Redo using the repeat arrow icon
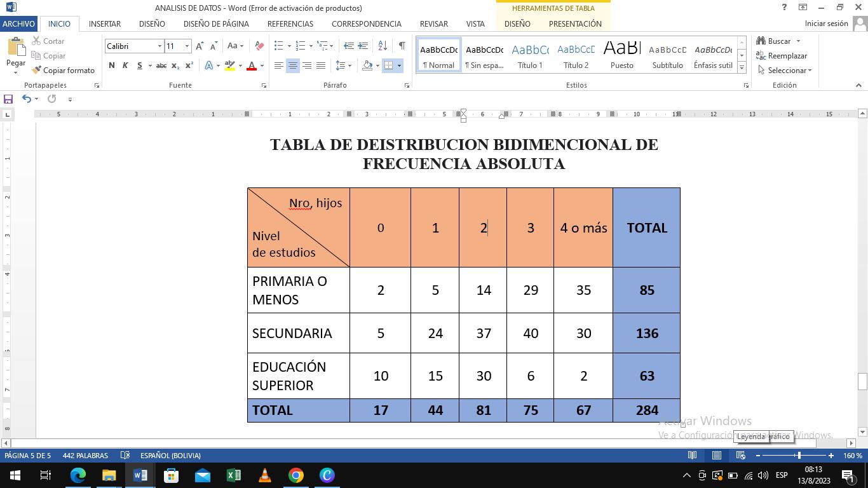This screenshot has height=488, width=868. (x=52, y=99)
